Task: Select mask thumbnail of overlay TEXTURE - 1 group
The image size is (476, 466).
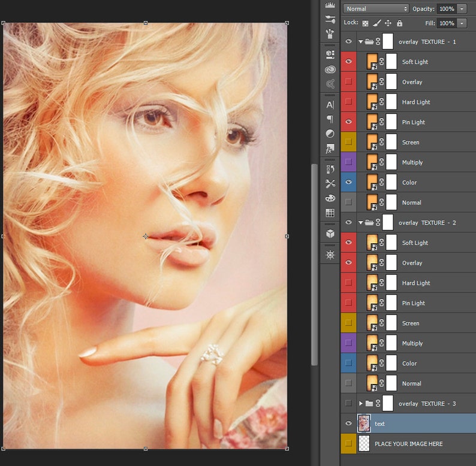Action: [388, 41]
